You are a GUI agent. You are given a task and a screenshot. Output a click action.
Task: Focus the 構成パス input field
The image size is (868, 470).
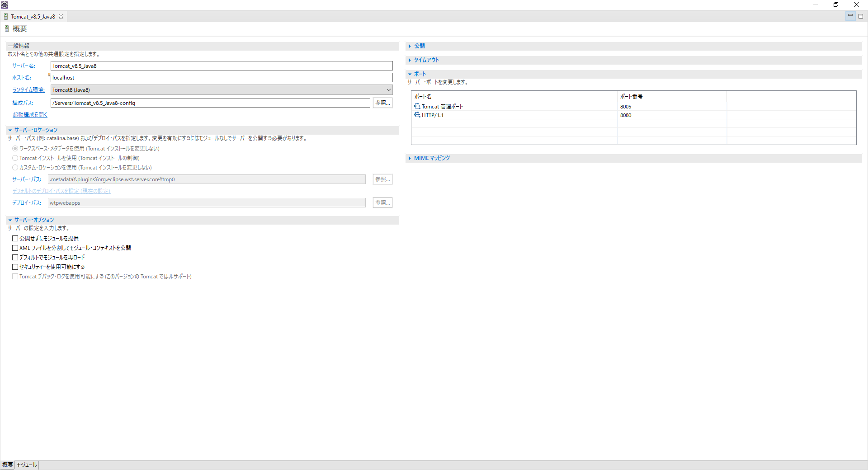(x=210, y=103)
